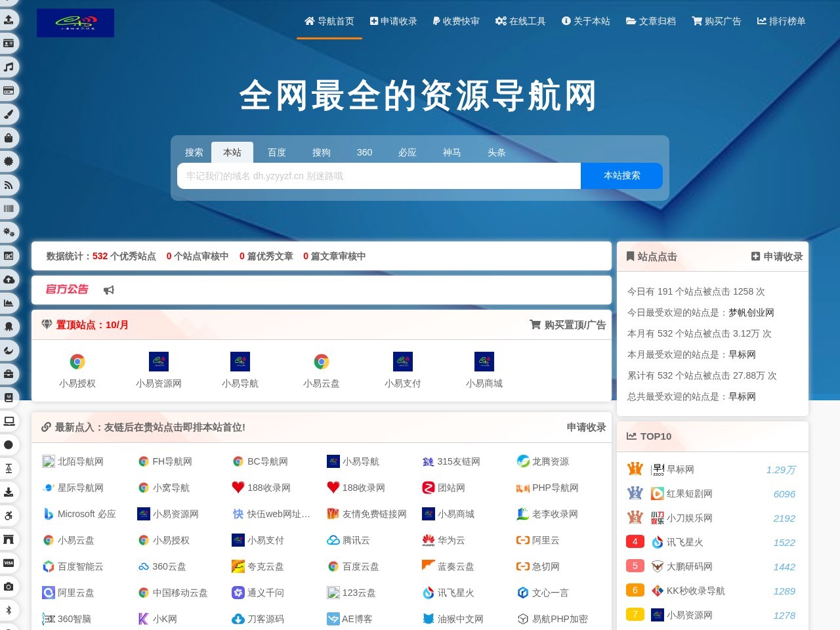Switch search tab to 搜狗
The height and width of the screenshot is (630, 840).
coord(322,152)
